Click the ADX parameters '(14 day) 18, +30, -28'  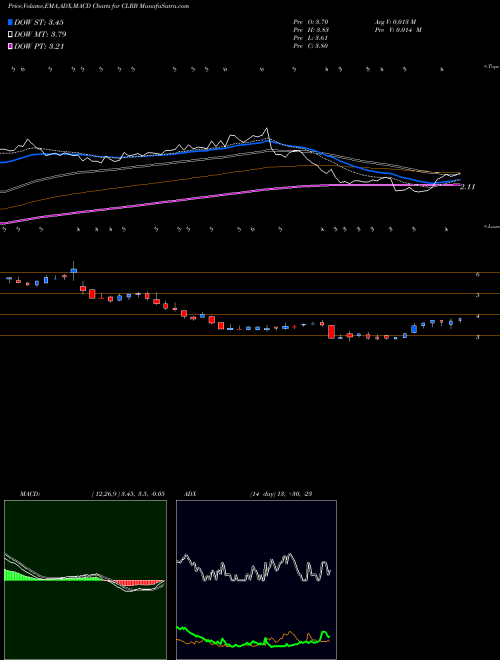click(x=281, y=494)
